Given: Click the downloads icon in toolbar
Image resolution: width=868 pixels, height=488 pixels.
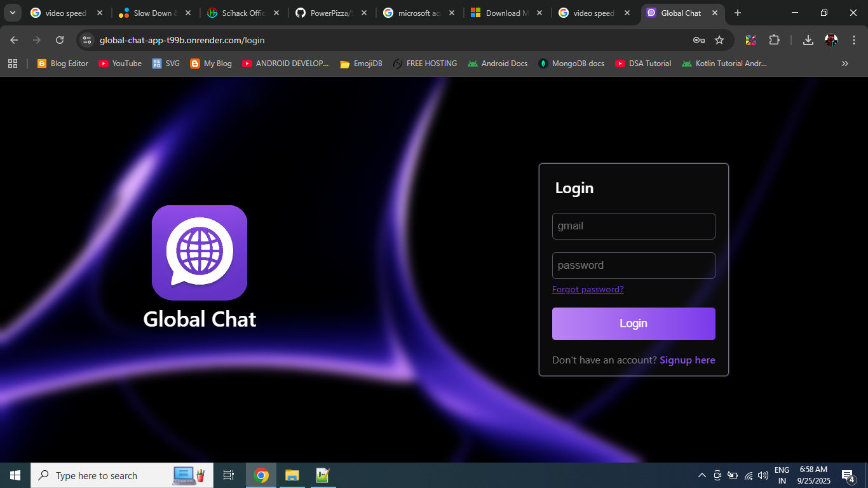Looking at the screenshot, I should tap(808, 39).
